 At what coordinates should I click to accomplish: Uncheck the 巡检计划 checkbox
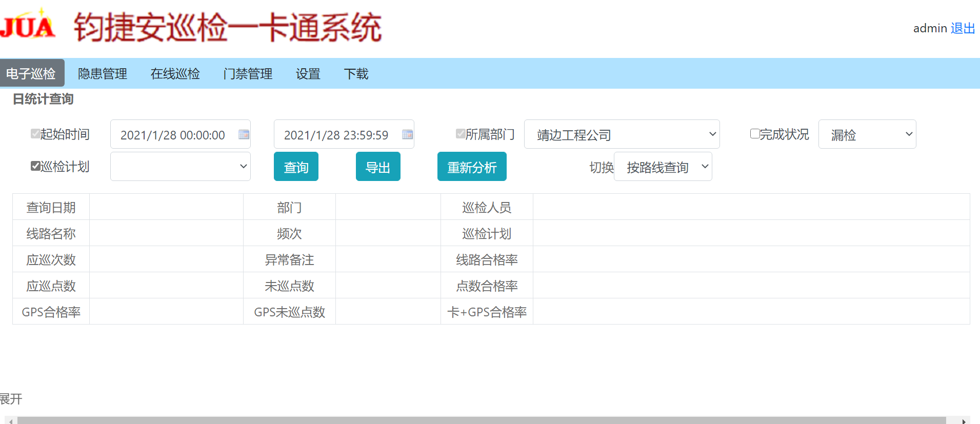pyautogui.click(x=35, y=166)
